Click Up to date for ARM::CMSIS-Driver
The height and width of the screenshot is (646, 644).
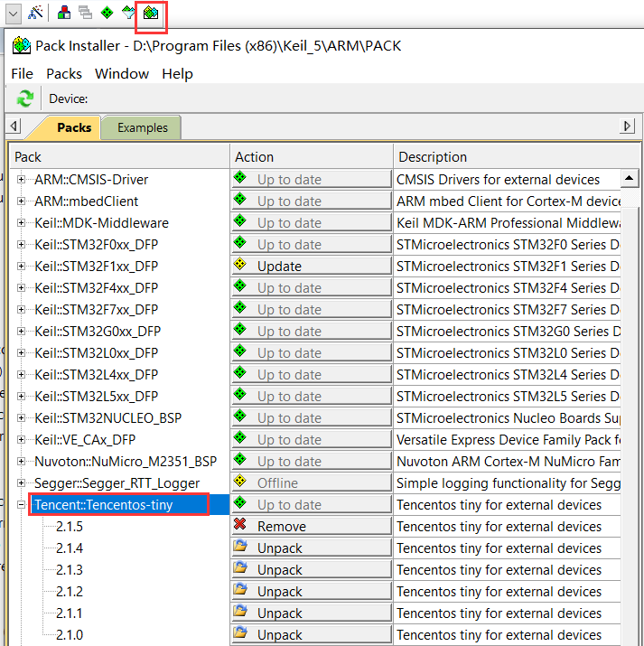312,180
